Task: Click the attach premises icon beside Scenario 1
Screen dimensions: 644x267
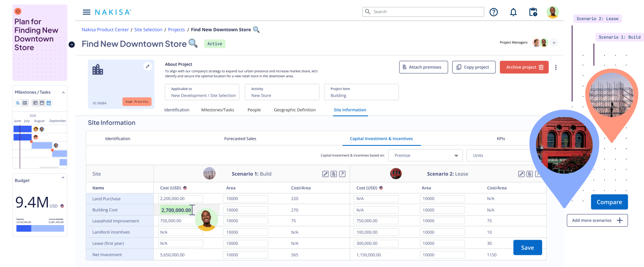Action: click(334, 174)
